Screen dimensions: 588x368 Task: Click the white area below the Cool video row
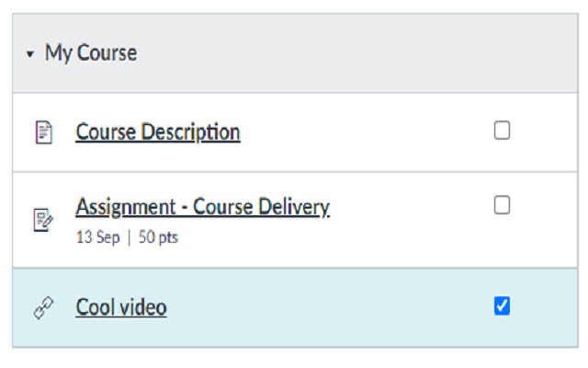pyautogui.click(x=294, y=358)
